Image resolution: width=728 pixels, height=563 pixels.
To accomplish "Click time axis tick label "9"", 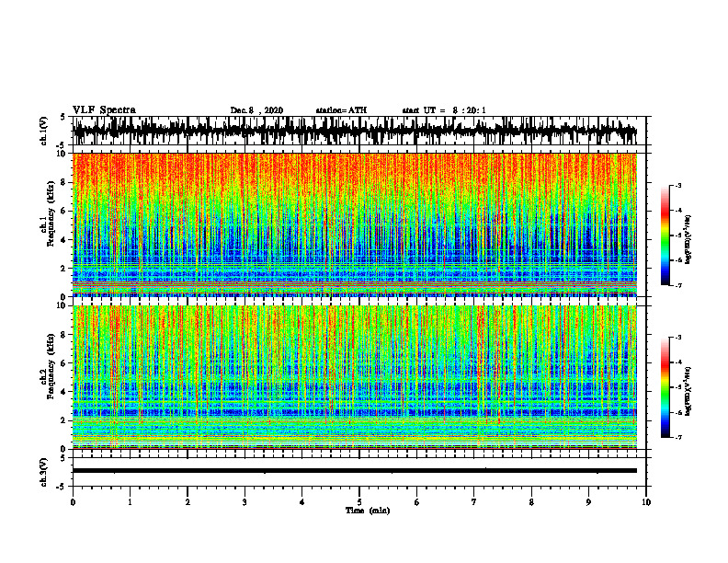I will pos(588,502).
